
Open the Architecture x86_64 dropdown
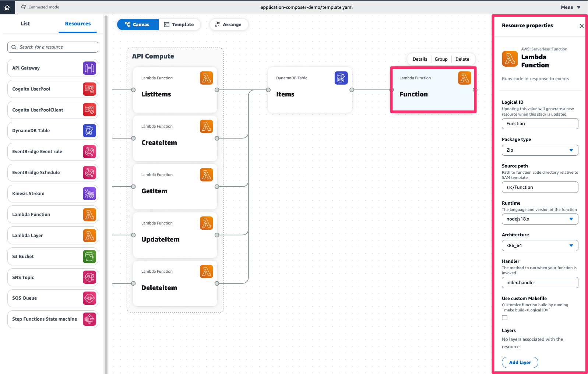click(540, 246)
